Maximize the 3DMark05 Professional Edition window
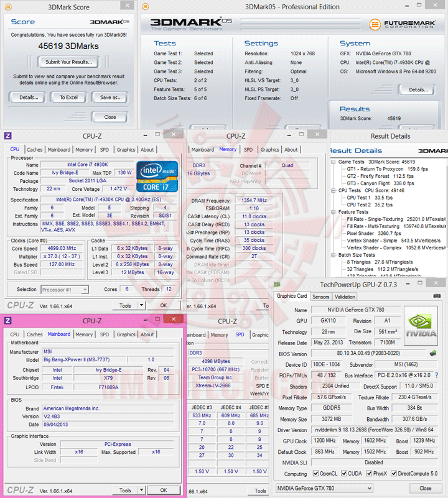 click(419, 5)
